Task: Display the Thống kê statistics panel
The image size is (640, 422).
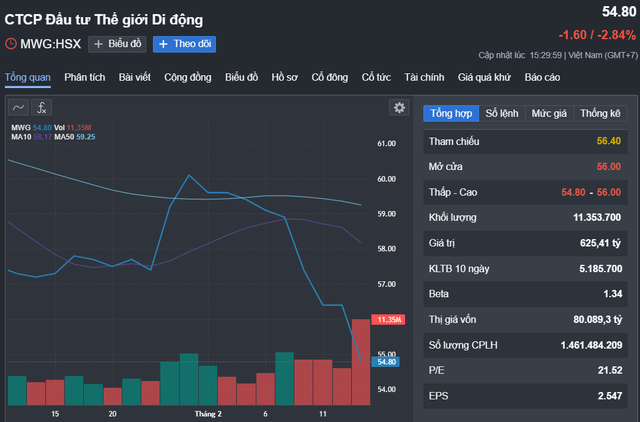Action: (x=600, y=114)
